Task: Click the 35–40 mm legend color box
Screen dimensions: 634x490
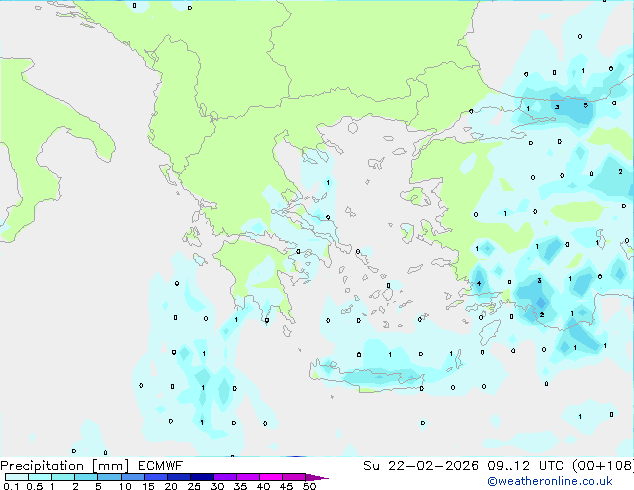Action: 248,477
